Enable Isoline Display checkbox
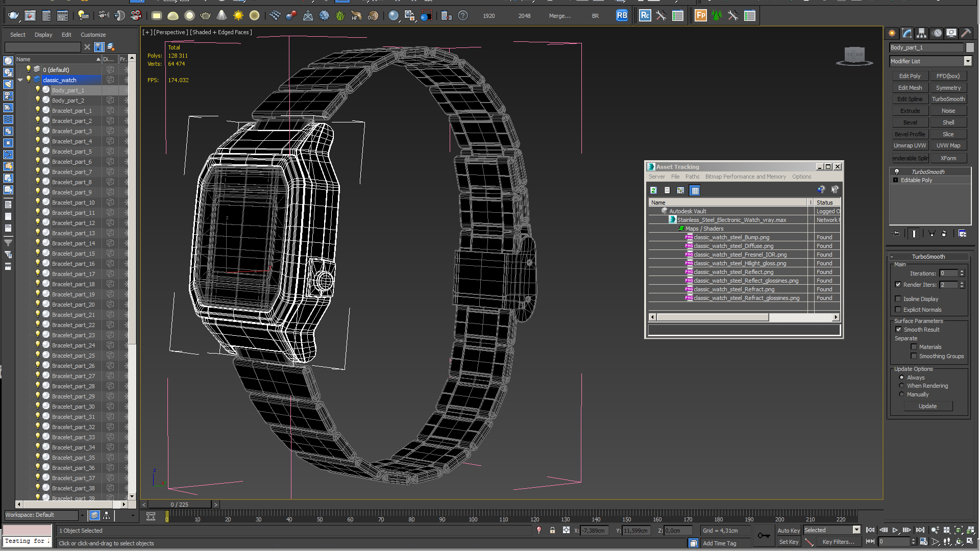The image size is (980, 551). (x=898, y=299)
